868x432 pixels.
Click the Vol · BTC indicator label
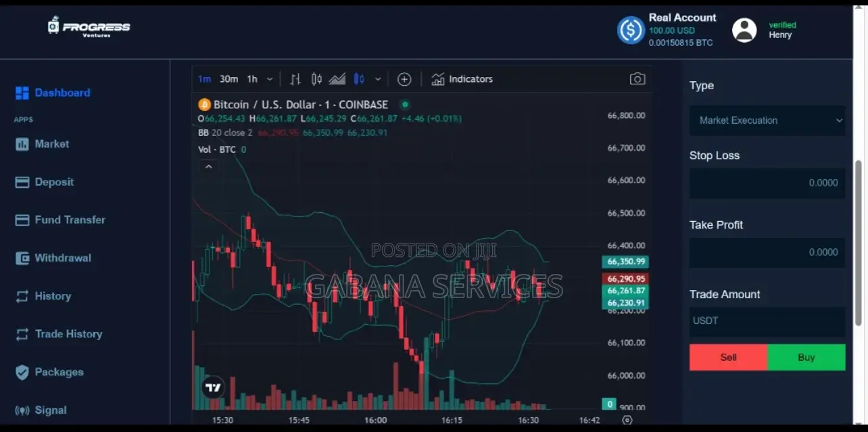click(x=217, y=149)
